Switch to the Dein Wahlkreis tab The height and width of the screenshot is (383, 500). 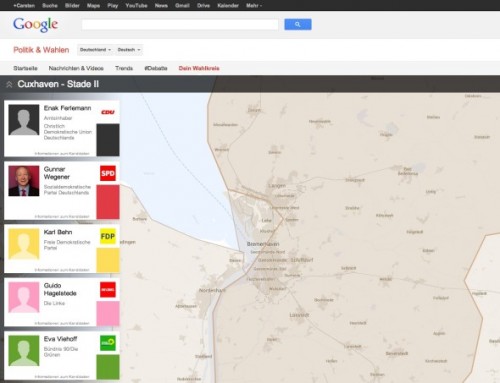(199, 68)
